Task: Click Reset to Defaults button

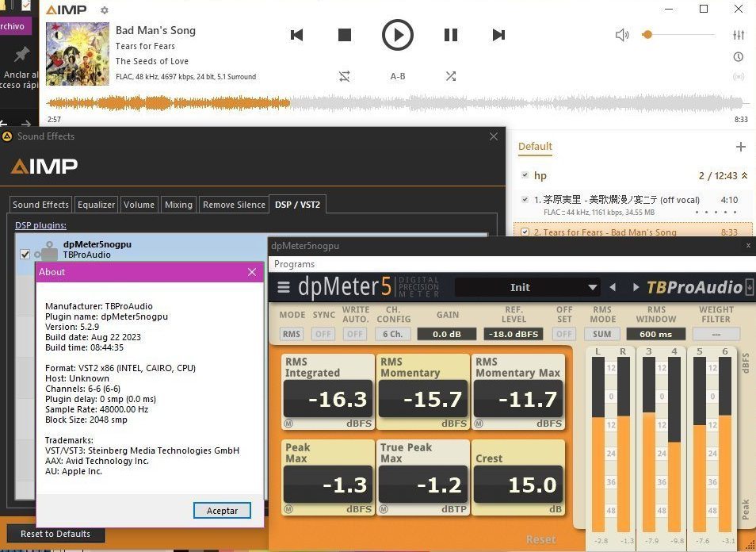Action: [x=55, y=534]
